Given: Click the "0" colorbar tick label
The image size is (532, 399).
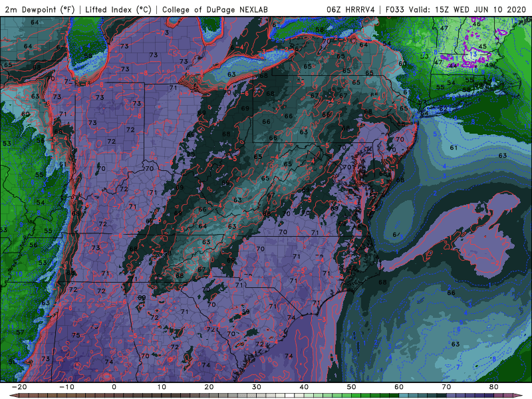Looking at the screenshot, I should 114,387.
